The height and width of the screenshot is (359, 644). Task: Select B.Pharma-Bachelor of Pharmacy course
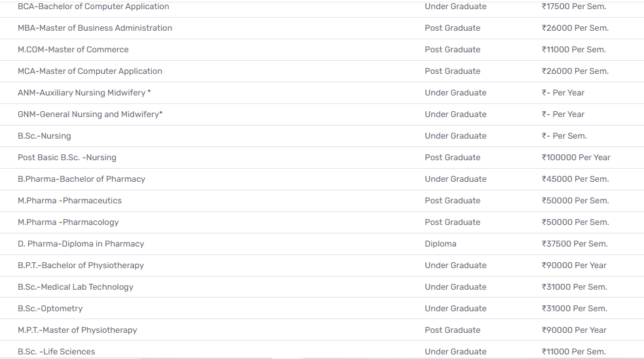[81, 179]
